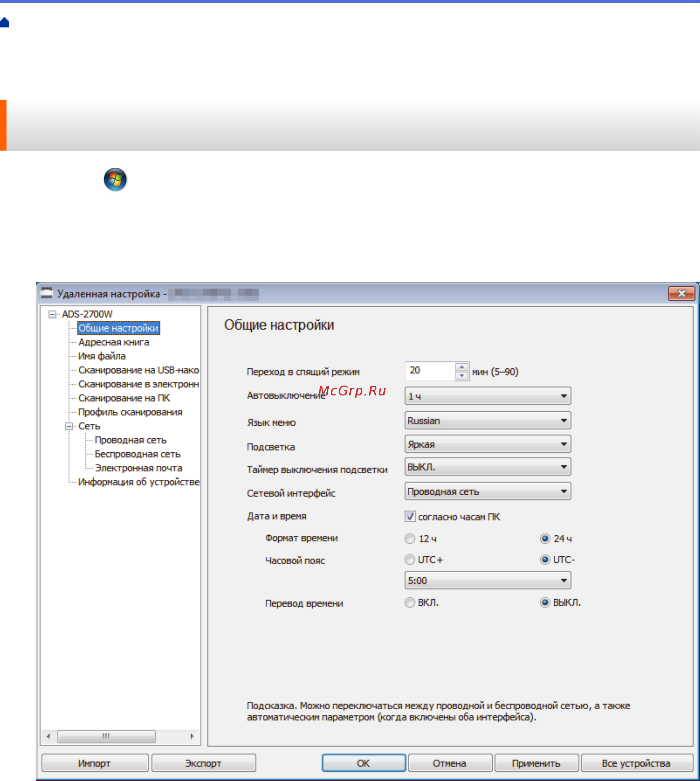Image resolution: width=700 pixels, height=781 pixels.
Task: Select the 12 ч time format
Action: tap(410, 538)
